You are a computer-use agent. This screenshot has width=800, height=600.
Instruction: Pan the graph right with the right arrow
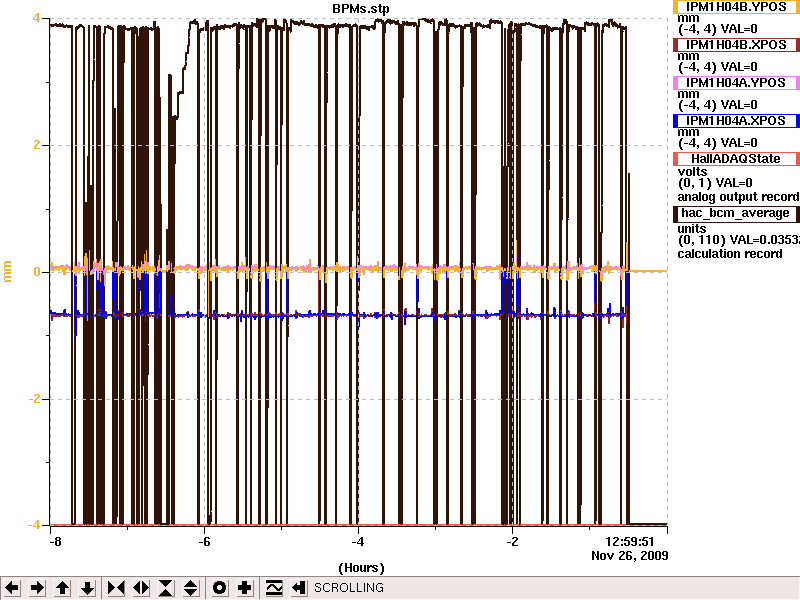click(37, 588)
